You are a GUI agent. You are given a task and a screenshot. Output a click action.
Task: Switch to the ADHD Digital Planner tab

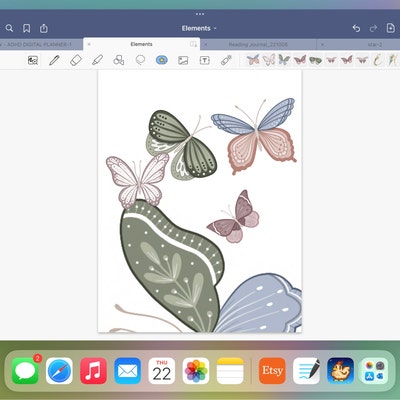coord(37,44)
